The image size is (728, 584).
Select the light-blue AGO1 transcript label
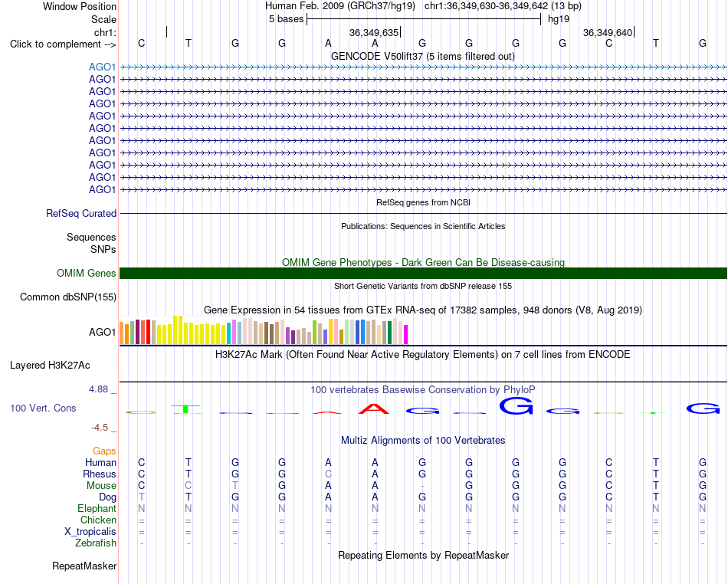pyautogui.click(x=102, y=67)
